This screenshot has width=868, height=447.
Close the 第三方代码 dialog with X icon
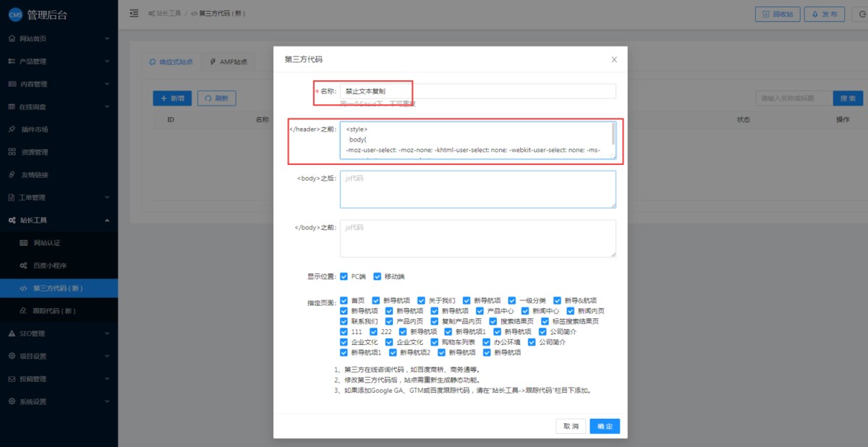pos(614,60)
